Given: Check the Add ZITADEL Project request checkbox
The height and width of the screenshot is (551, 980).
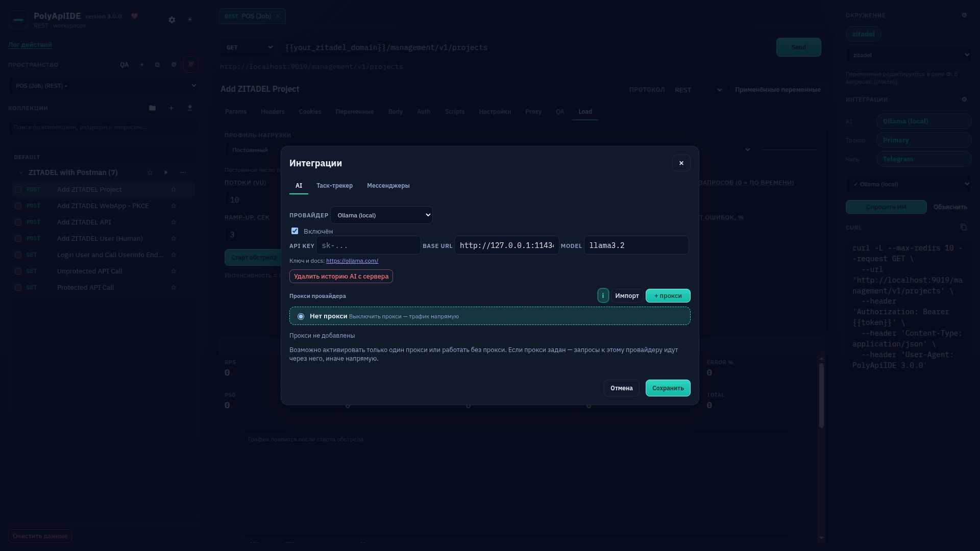Looking at the screenshot, I should click(x=18, y=190).
